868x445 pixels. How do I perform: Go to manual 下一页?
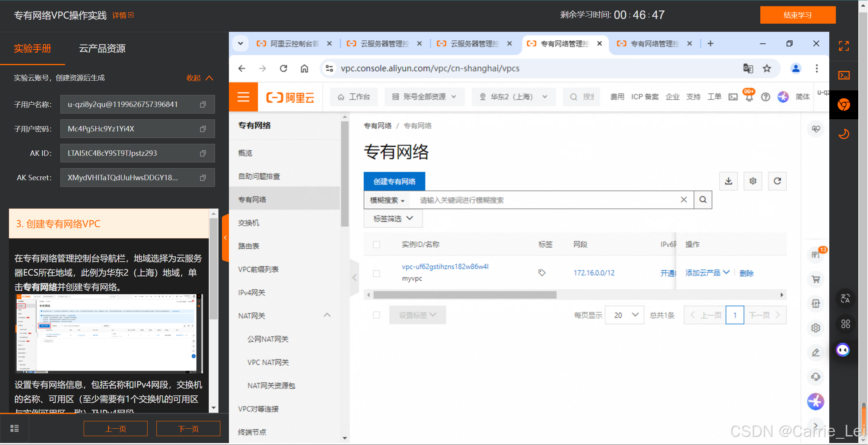[x=188, y=429]
